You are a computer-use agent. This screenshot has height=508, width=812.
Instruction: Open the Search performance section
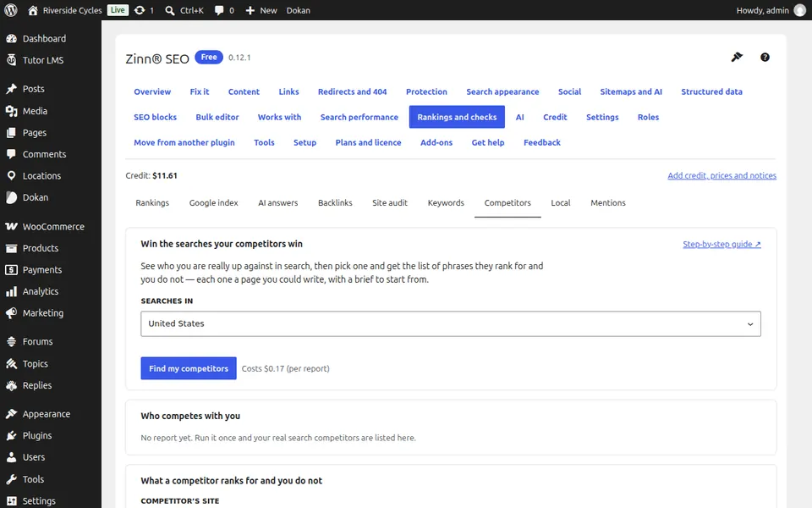point(359,117)
